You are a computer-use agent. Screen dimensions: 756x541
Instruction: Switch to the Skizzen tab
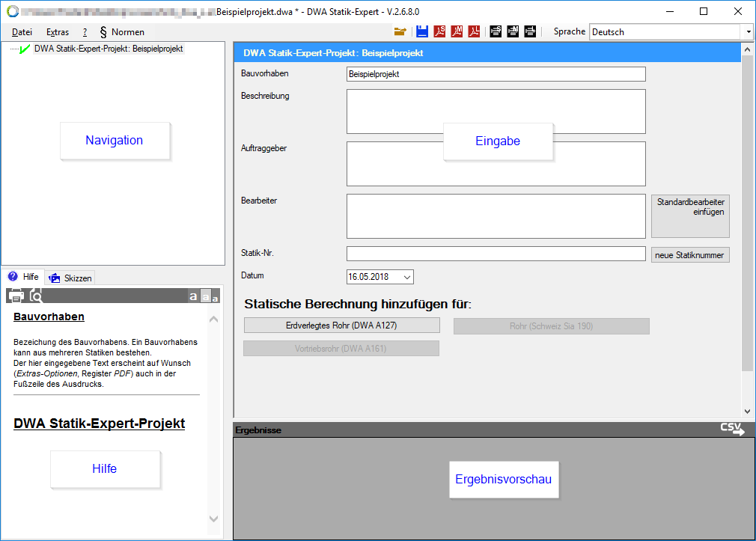point(71,278)
